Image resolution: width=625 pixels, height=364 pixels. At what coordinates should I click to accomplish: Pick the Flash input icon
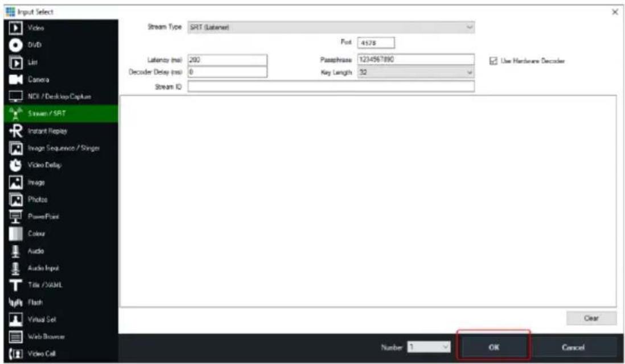point(15,303)
